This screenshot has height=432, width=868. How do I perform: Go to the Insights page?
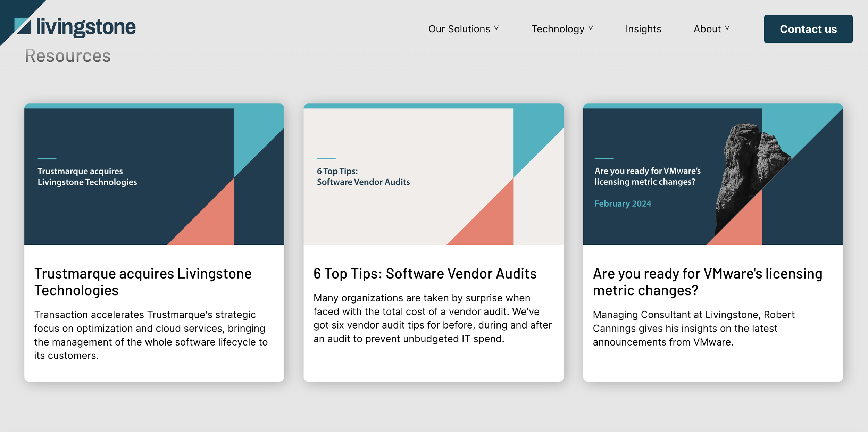point(643,29)
